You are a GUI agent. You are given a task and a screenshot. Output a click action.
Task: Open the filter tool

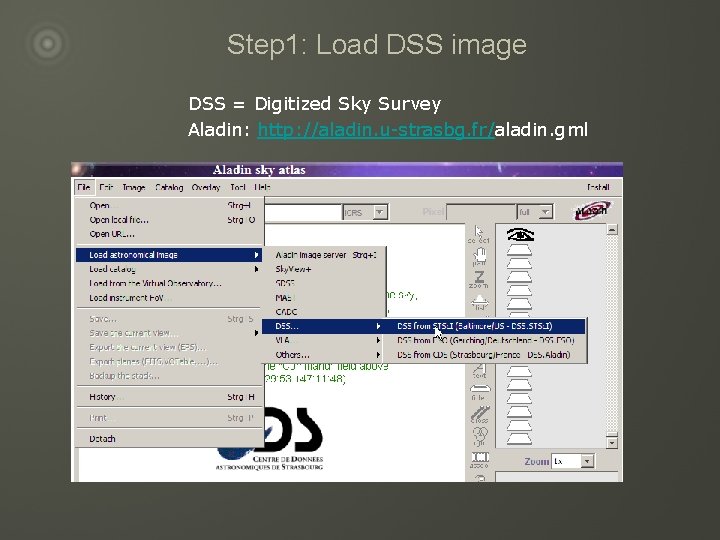point(479,392)
